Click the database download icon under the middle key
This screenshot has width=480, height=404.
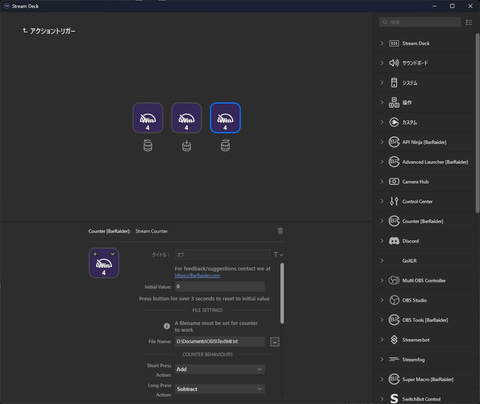click(x=186, y=146)
